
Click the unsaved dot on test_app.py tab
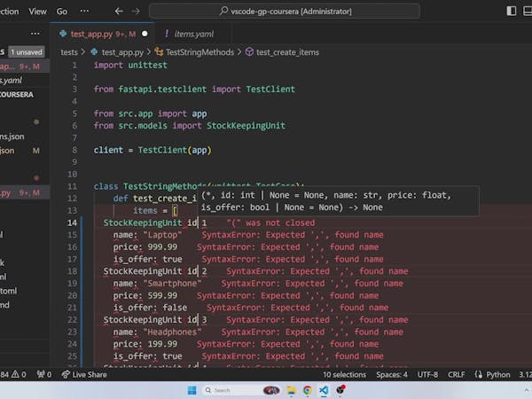click(x=145, y=34)
